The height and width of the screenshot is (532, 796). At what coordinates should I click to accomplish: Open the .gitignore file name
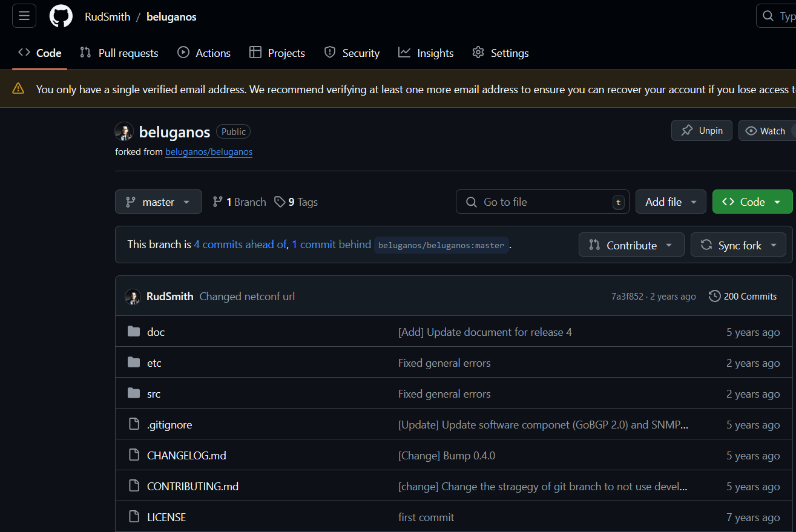(x=169, y=425)
